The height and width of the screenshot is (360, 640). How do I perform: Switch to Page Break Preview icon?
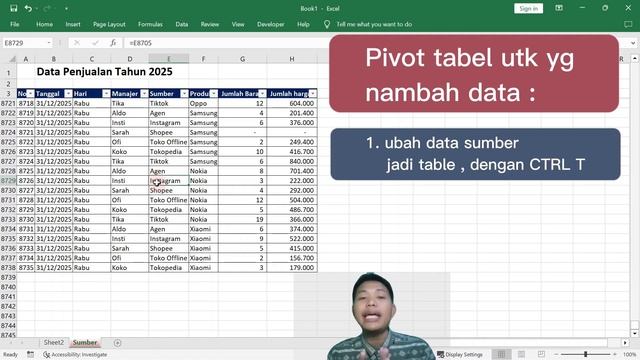pyautogui.click(x=541, y=354)
